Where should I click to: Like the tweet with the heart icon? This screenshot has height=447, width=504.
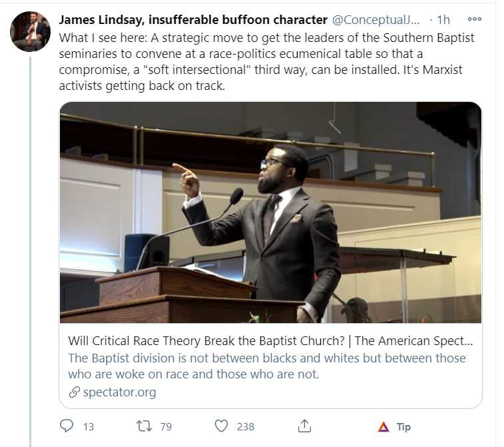[222, 426]
